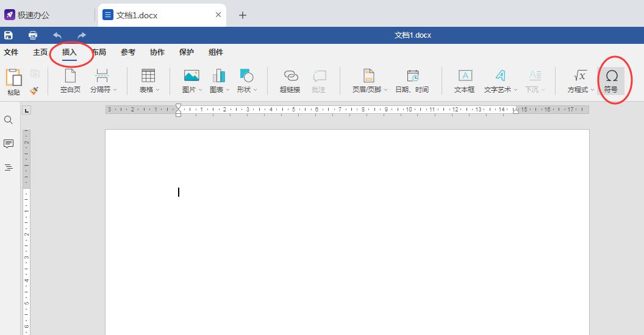Click the 极速办公 rocket logo icon
The image size is (644, 335).
(x=9, y=15)
